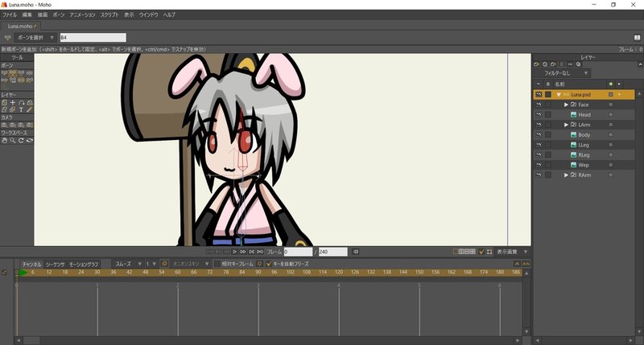Screen dimensions: 644x345
Task: Select the Zoom Workspace magnifier tool
Action: 13,140
